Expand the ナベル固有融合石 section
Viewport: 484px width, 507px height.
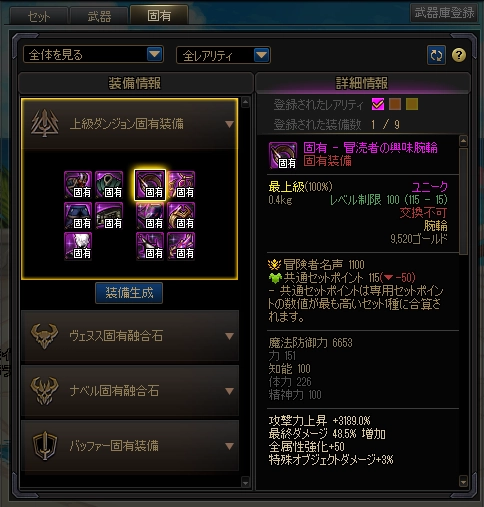(x=130, y=391)
